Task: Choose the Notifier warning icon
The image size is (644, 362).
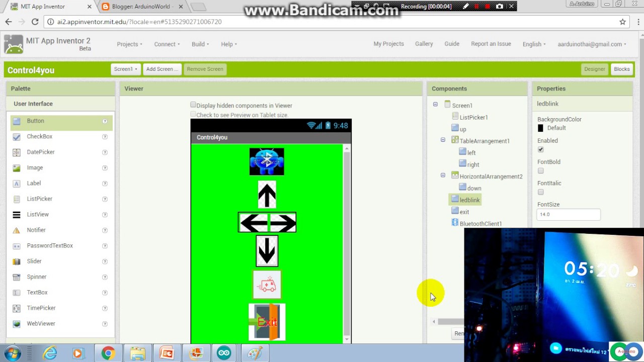Action: 17,230
